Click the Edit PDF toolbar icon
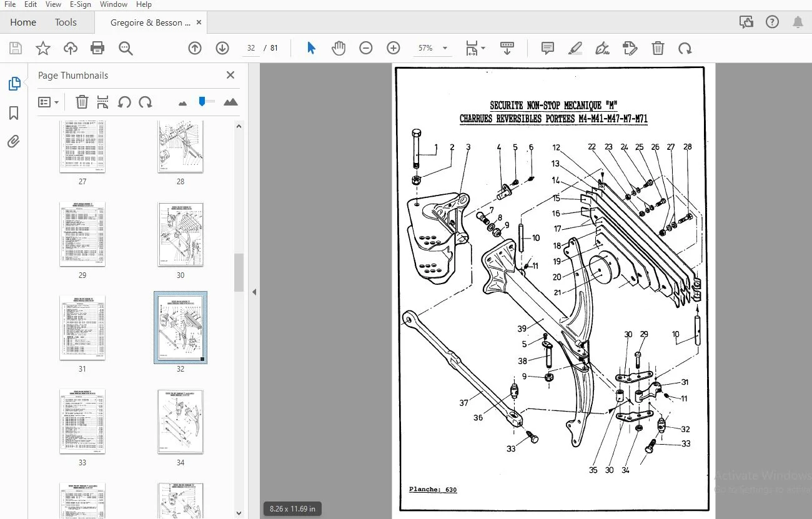Image resolution: width=812 pixels, height=519 pixels. coord(630,48)
